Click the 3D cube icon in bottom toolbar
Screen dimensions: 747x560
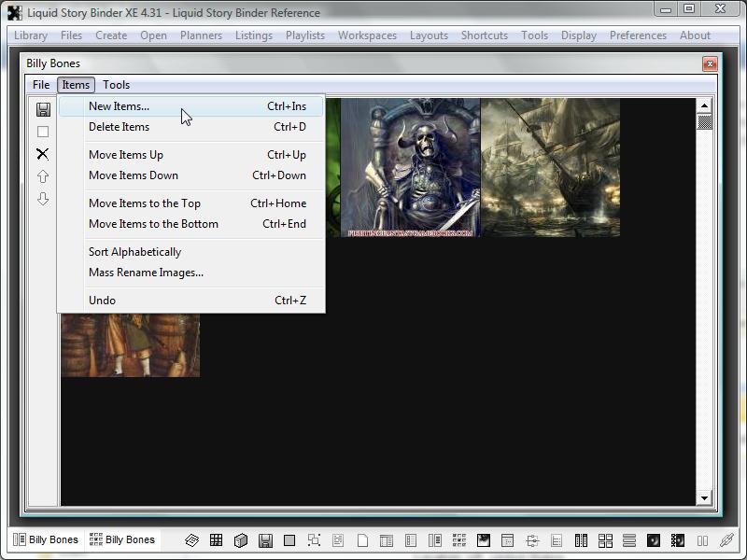tap(241, 540)
